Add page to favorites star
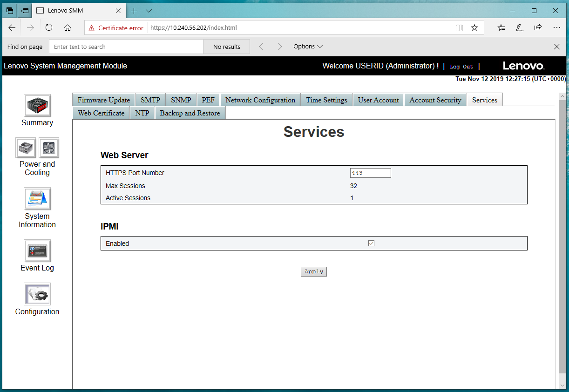The width and height of the screenshot is (569, 392). pos(474,28)
